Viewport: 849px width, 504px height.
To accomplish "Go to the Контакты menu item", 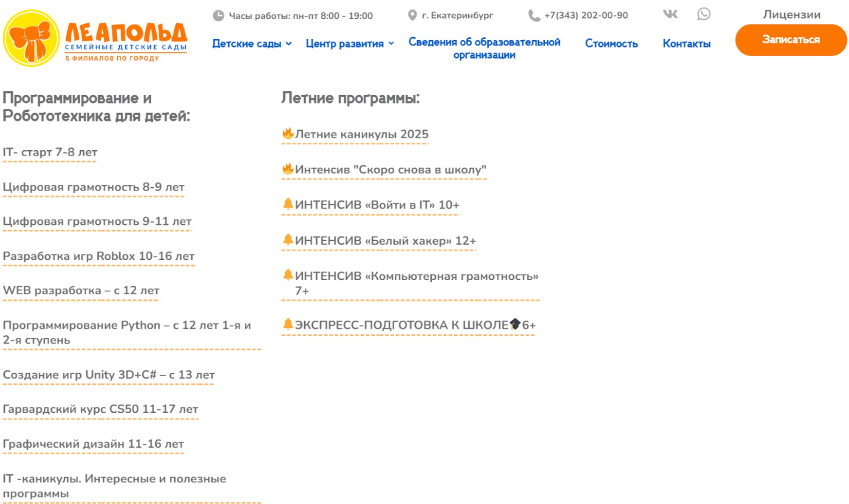I will coord(686,43).
